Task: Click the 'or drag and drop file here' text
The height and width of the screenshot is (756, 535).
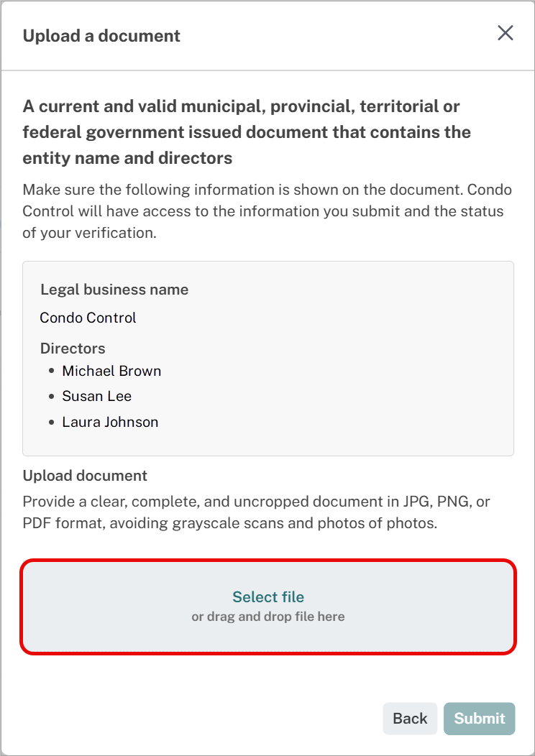Action: (x=268, y=617)
